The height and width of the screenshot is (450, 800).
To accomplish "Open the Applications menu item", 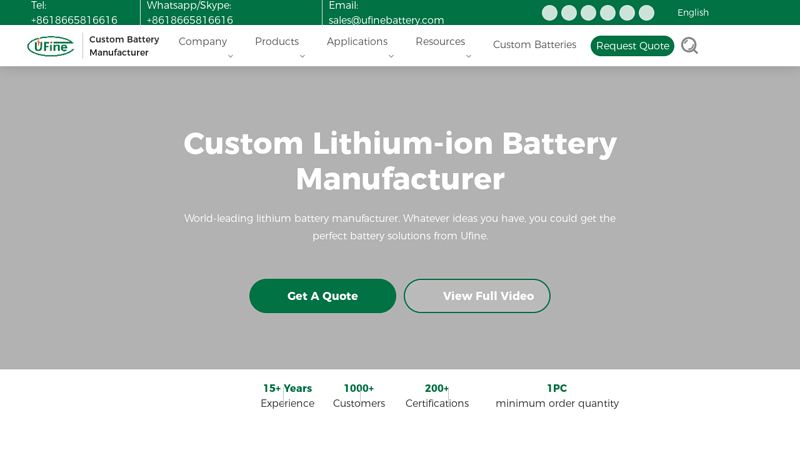I will (x=357, y=41).
